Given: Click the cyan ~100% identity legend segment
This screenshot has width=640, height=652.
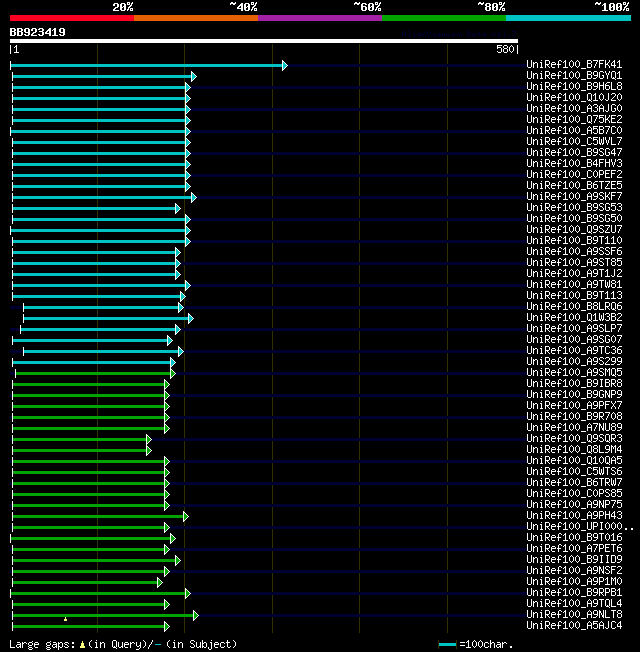Looking at the screenshot, I should (x=568, y=18).
